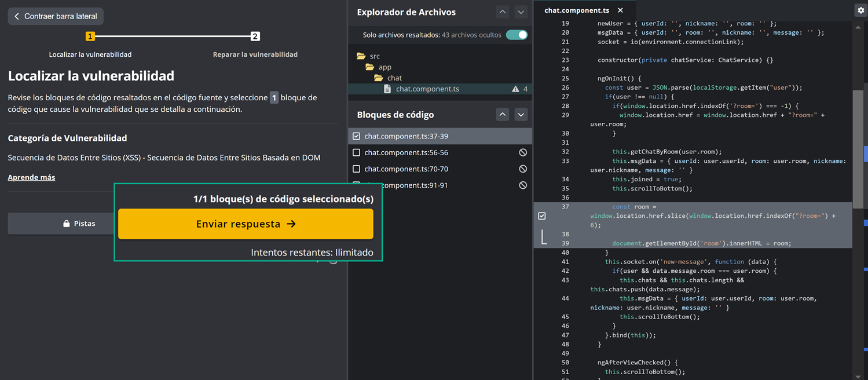Check the chat.component.ts:70-70 code block
Screen dimensions: 868x380
click(357, 169)
